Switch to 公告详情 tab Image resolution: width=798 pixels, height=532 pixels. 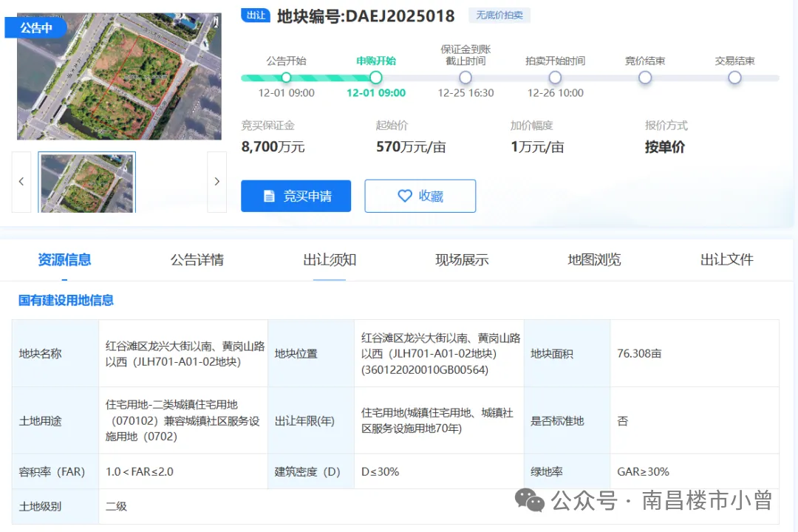(x=197, y=260)
